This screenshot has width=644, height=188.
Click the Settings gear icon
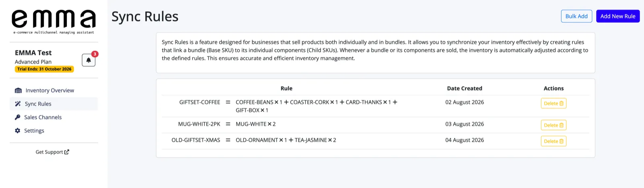pos(17,130)
